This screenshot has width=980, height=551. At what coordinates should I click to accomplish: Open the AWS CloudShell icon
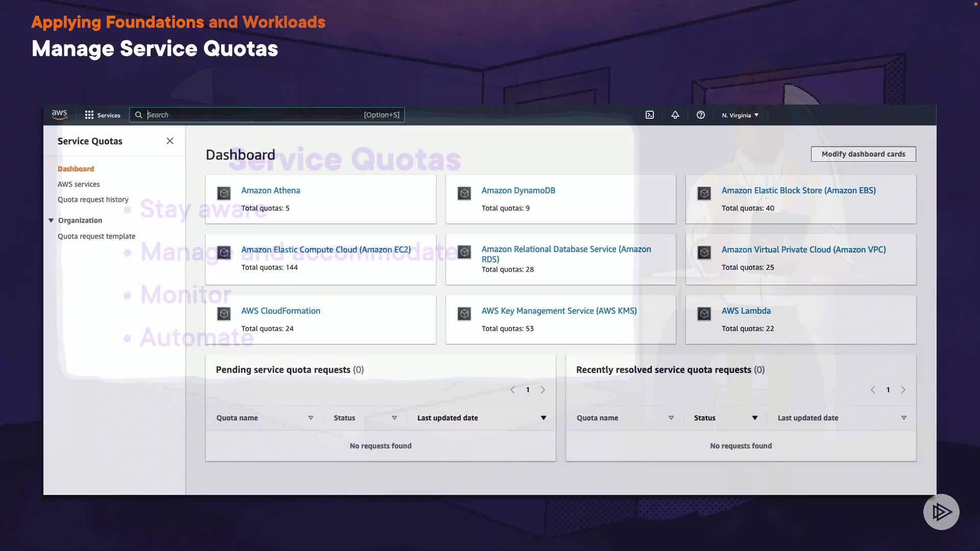[649, 115]
